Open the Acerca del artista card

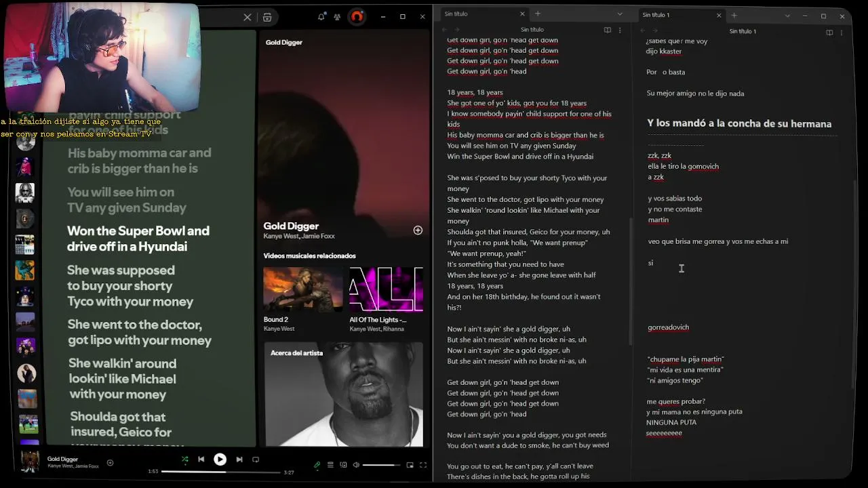344,394
